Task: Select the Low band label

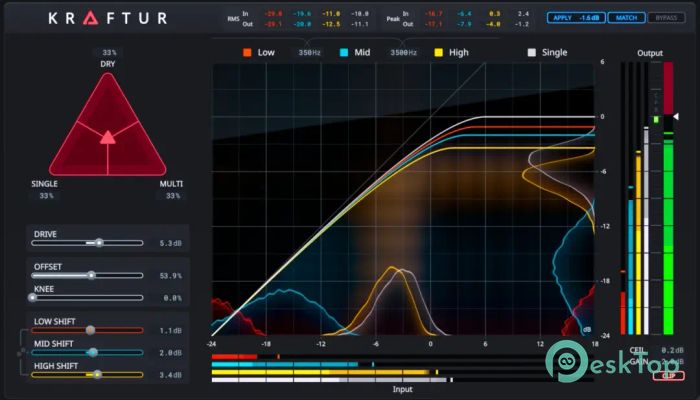Action: tap(266, 51)
